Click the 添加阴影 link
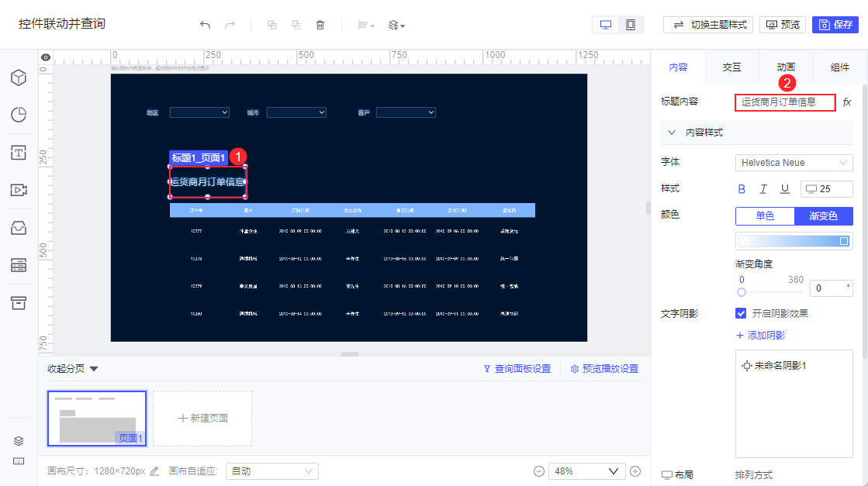 [760, 335]
